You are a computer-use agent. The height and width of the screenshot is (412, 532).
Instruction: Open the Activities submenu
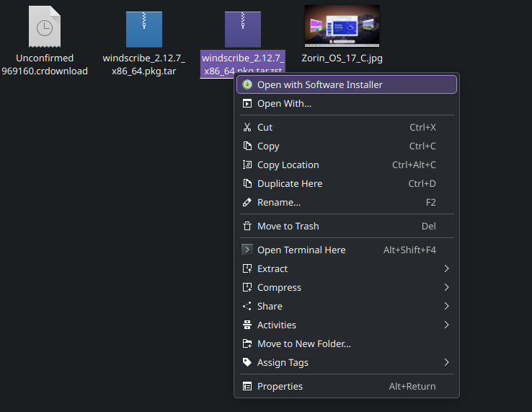coord(347,325)
